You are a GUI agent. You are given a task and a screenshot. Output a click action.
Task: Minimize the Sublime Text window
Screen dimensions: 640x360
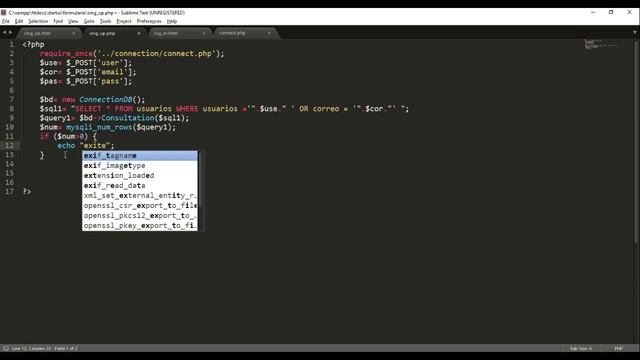pos(593,13)
